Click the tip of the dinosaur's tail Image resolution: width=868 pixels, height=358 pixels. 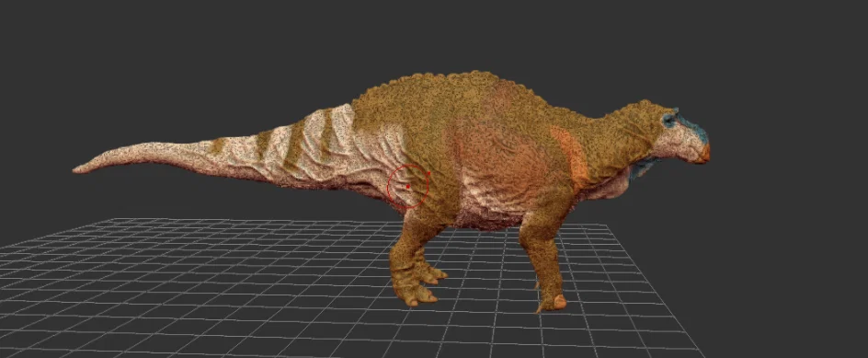pos(77,168)
